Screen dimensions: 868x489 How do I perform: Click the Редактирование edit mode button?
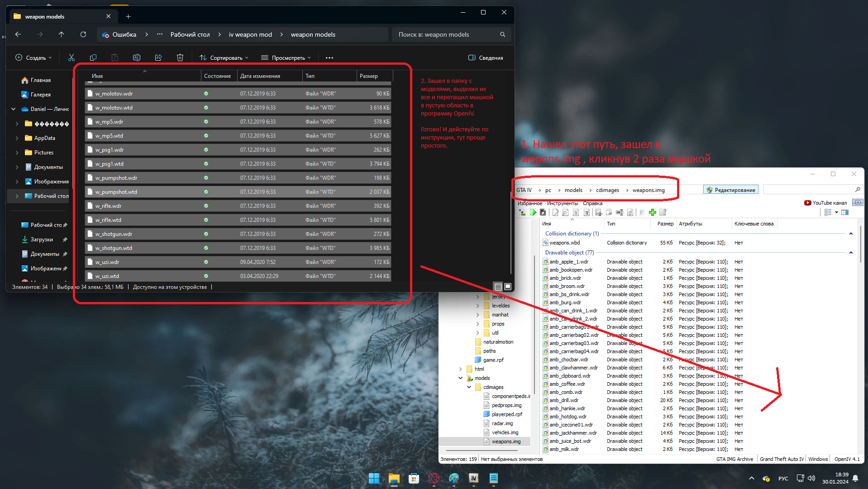(731, 190)
